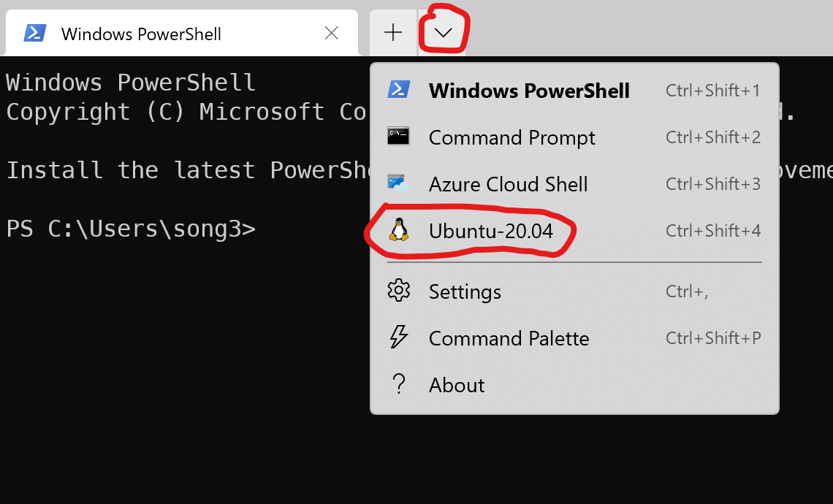Click the Azure Cloud Shell icon

(x=398, y=183)
